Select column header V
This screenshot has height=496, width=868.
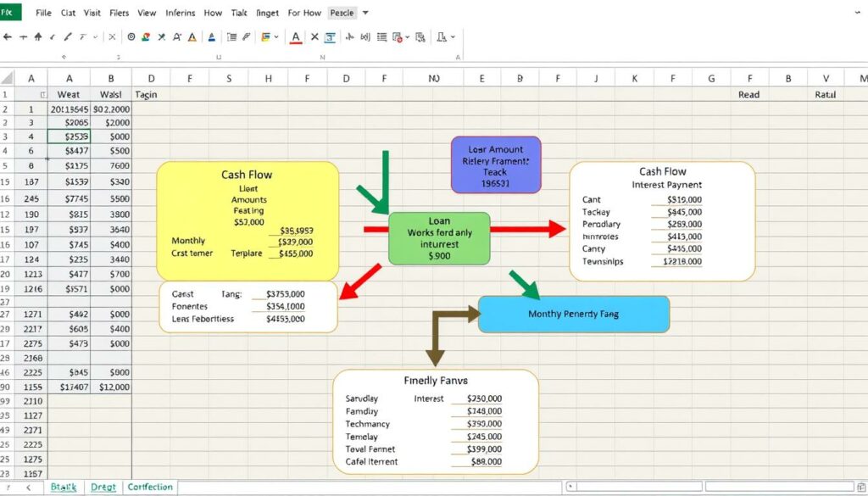(x=826, y=79)
